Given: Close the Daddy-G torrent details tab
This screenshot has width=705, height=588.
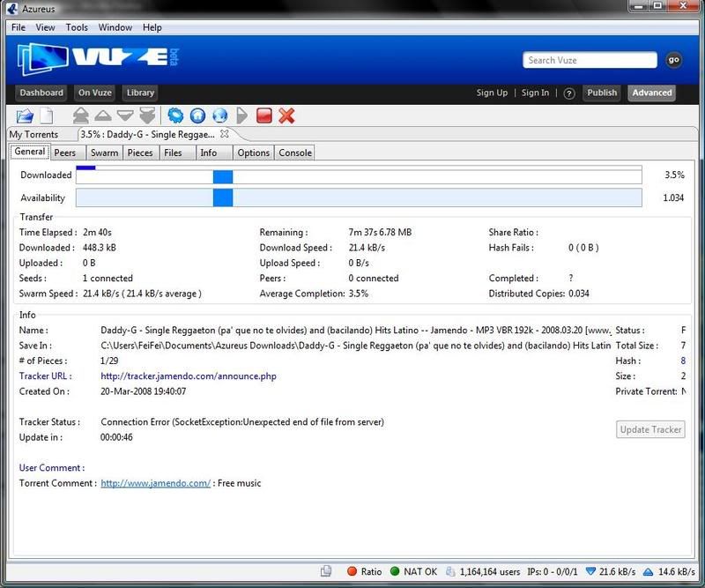Looking at the screenshot, I should tap(225, 134).
